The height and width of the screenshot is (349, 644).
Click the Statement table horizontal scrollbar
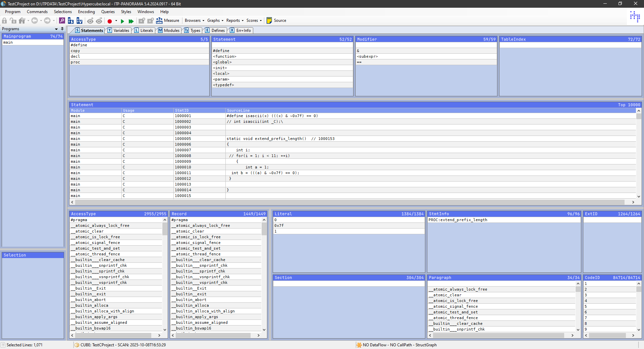coord(349,202)
